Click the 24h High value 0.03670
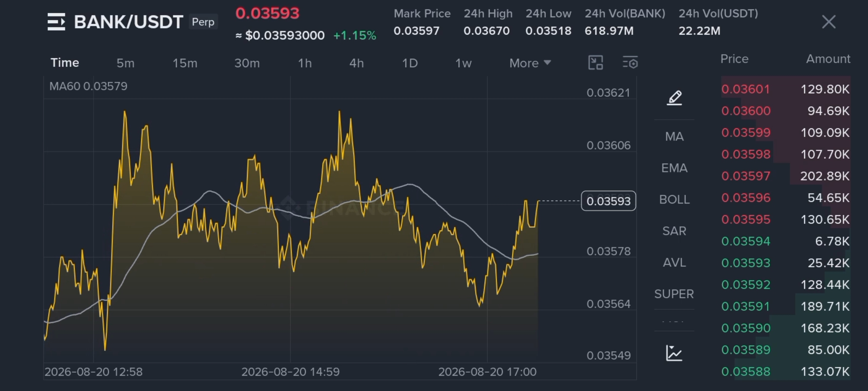Viewport: 868px width, 391px height. coord(487,31)
